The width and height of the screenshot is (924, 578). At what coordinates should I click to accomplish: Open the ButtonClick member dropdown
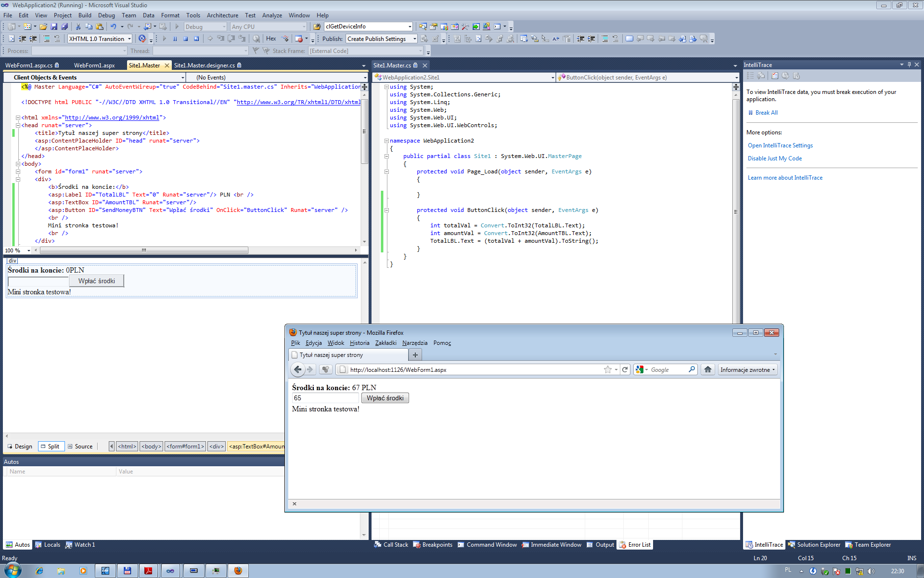click(648, 78)
